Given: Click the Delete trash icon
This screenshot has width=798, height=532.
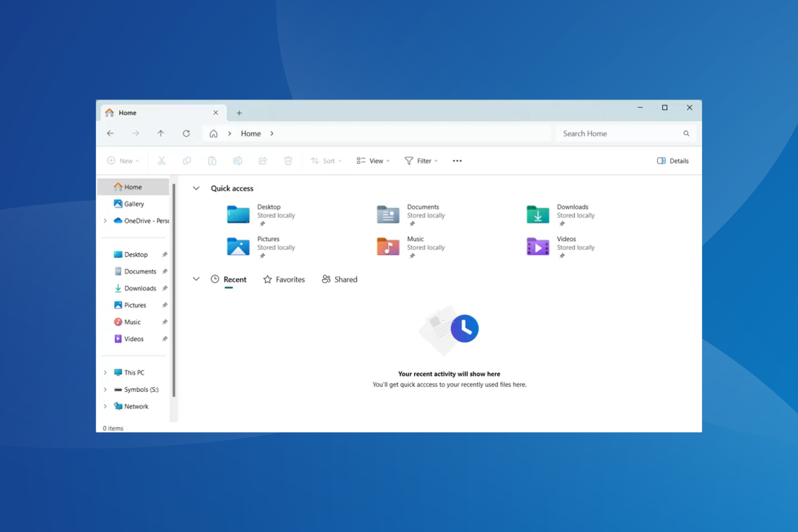Looking at the screenshot, I should click(x=288, y=161).
